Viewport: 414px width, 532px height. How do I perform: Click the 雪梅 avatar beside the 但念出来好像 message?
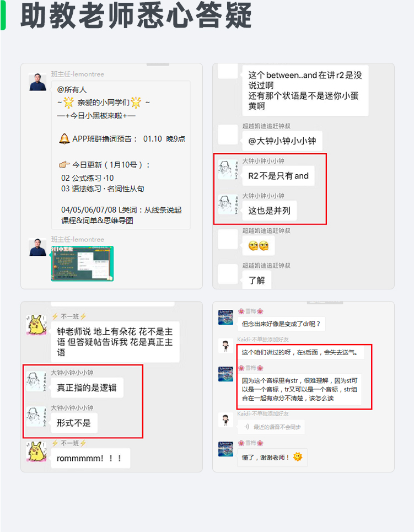pyautogui.click(x=225, y=317)
